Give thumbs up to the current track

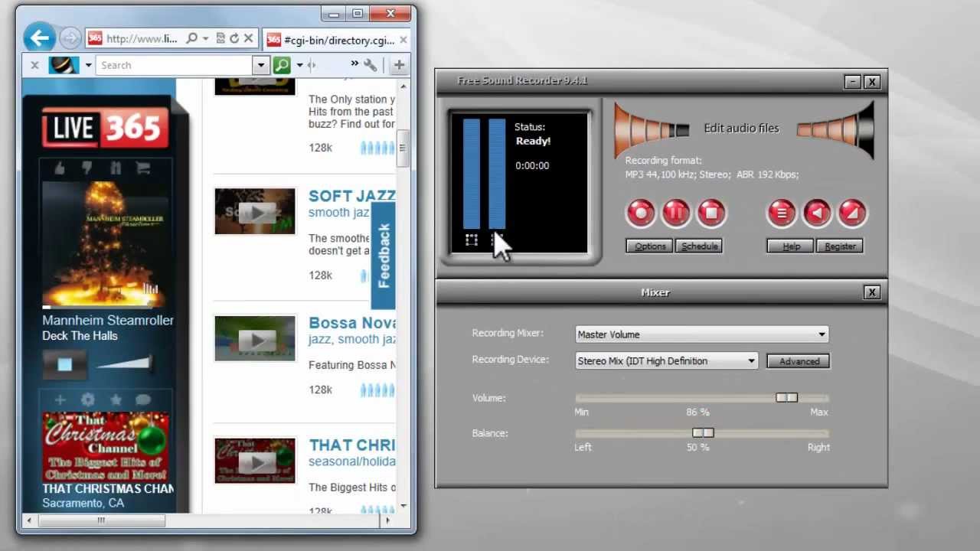click(60, 168)
